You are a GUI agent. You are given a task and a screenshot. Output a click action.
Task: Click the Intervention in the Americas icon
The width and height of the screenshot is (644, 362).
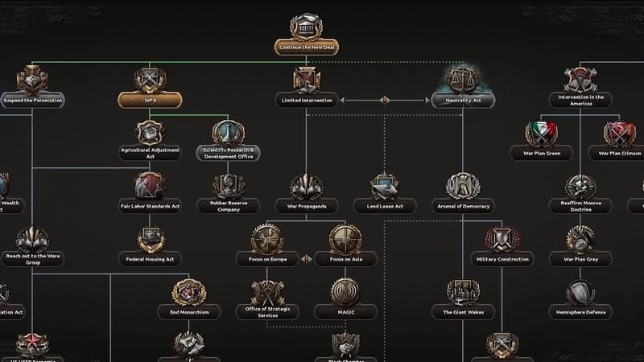tap(580, 80)
